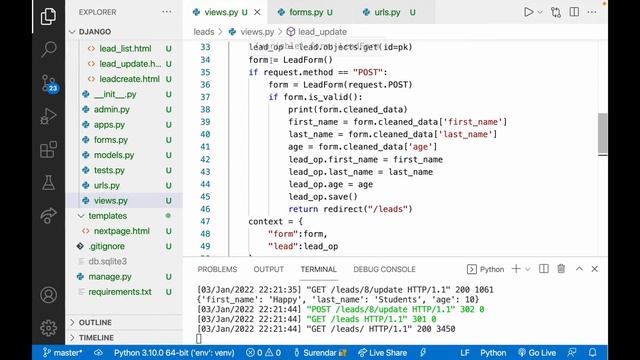Open the Live Share activity bar view
Screen dimensions: 640x360
pos(48,216)
